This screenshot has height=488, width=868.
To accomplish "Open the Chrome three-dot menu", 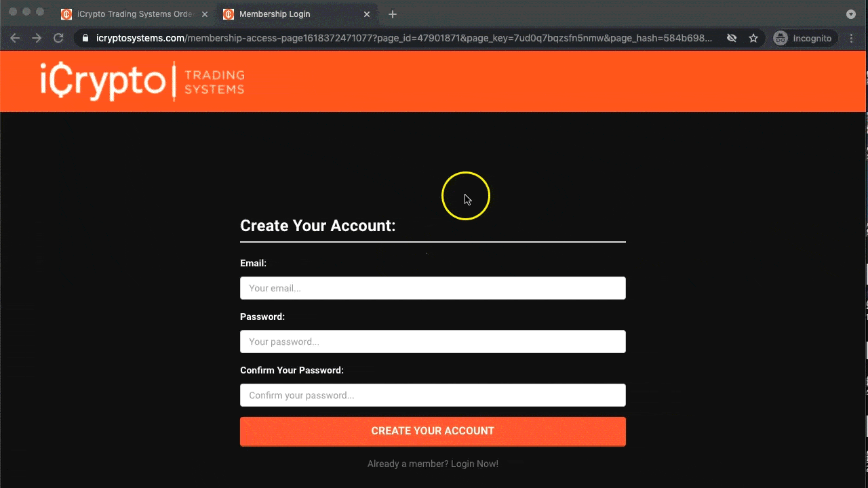I will 852,38.
